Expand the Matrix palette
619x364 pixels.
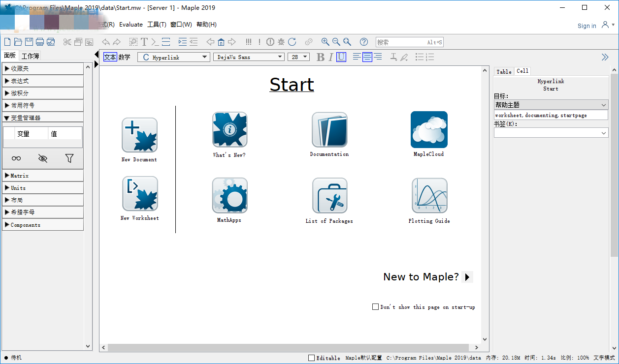click(43, 176)
